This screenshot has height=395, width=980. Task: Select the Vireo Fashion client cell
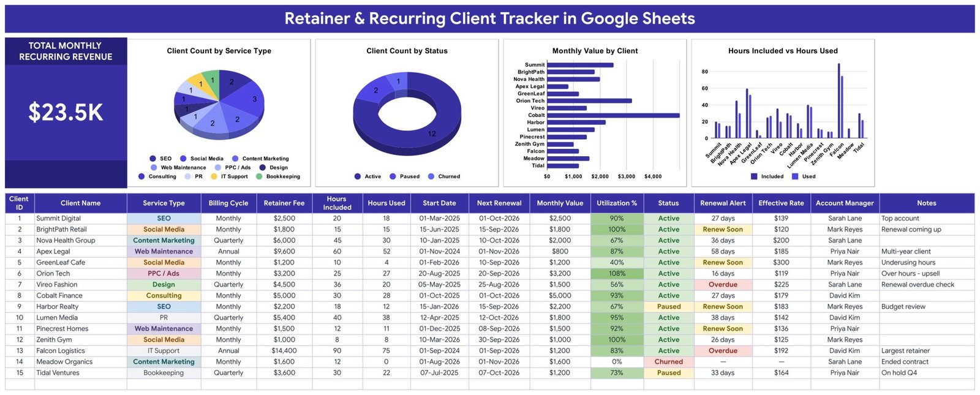pyautogui.click(x=80, y=285)
